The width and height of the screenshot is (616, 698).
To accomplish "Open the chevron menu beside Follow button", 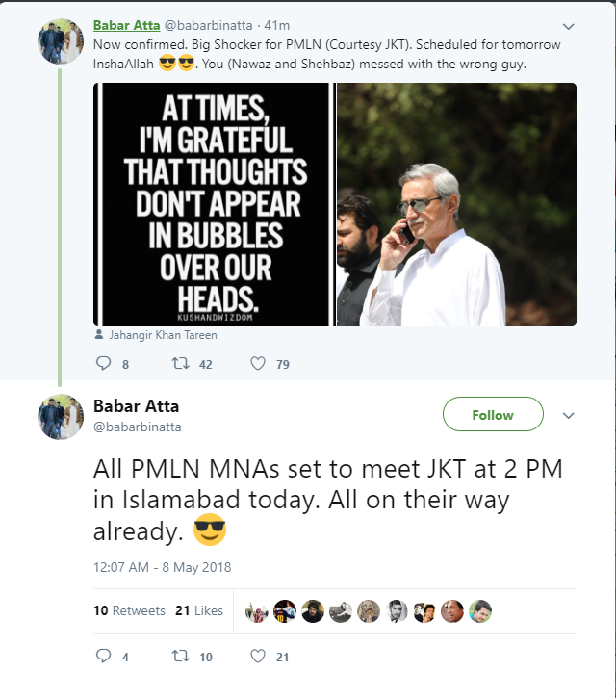I will 568,416.
